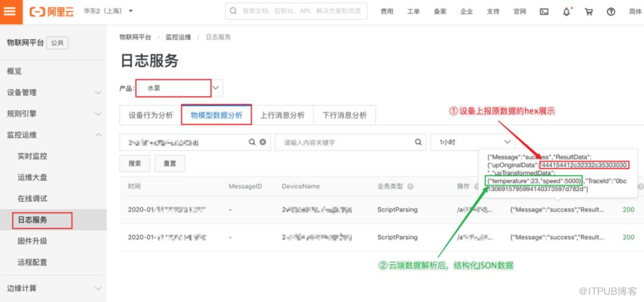Open the shopping cart

click(588, 12)
